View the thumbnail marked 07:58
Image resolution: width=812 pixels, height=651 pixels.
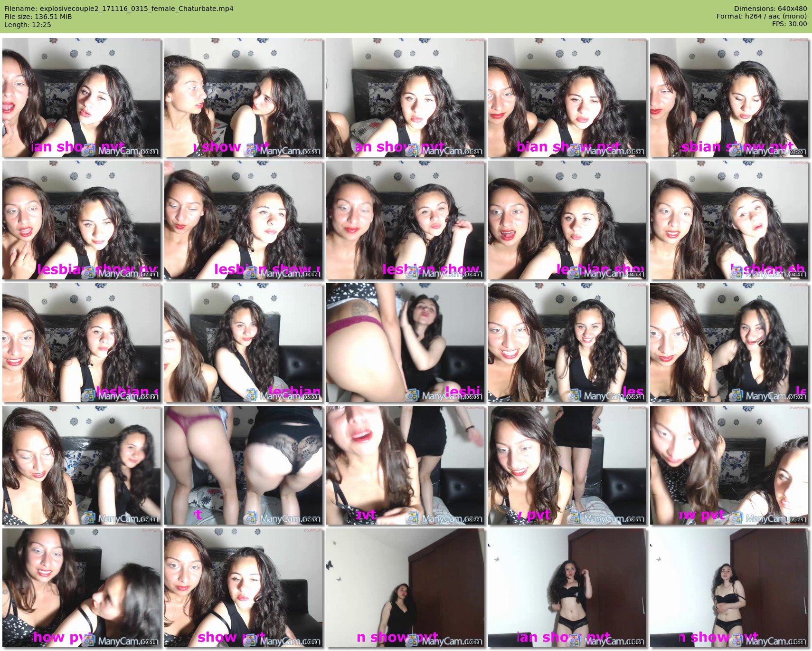[x=244, y=465]
